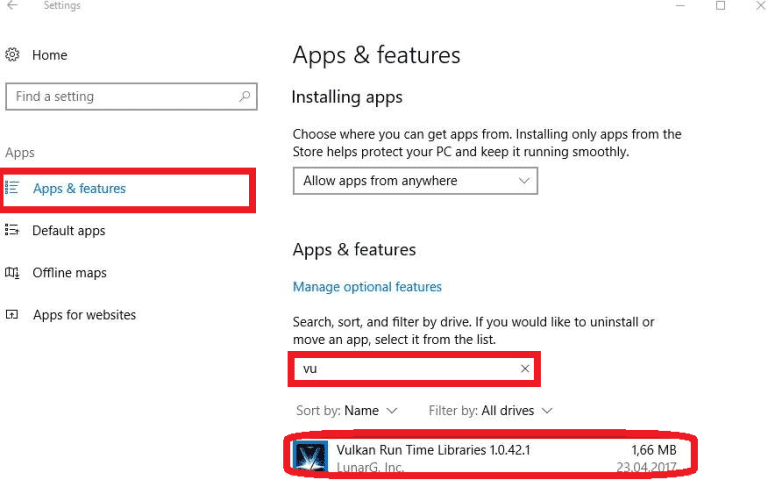Open the Allow apps from anywhere dropdown

[415, 181]
